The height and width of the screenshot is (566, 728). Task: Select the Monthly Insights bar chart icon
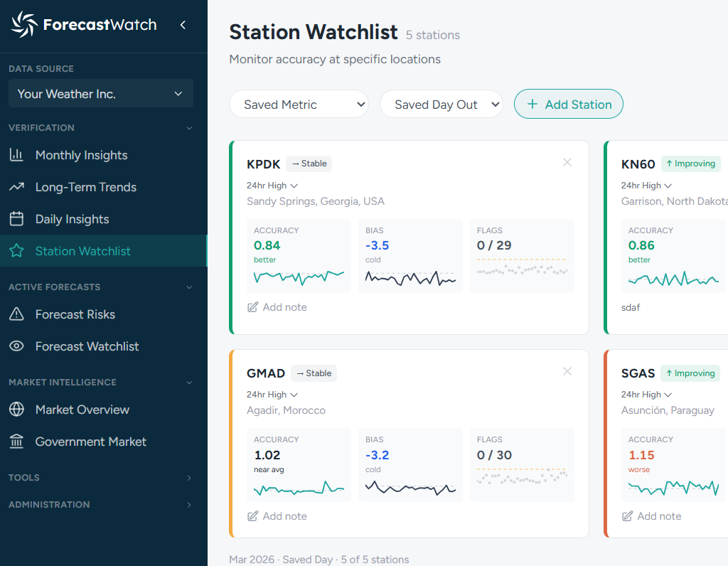[x=17, y=155]
